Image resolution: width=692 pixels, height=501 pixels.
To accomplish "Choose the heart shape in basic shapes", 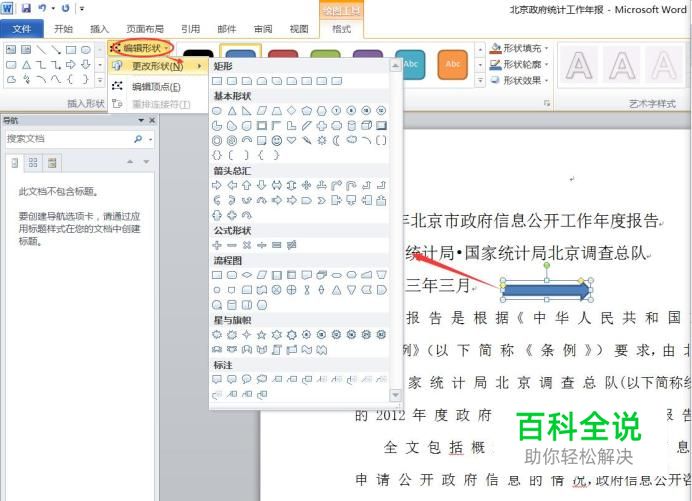I will 292,140.
